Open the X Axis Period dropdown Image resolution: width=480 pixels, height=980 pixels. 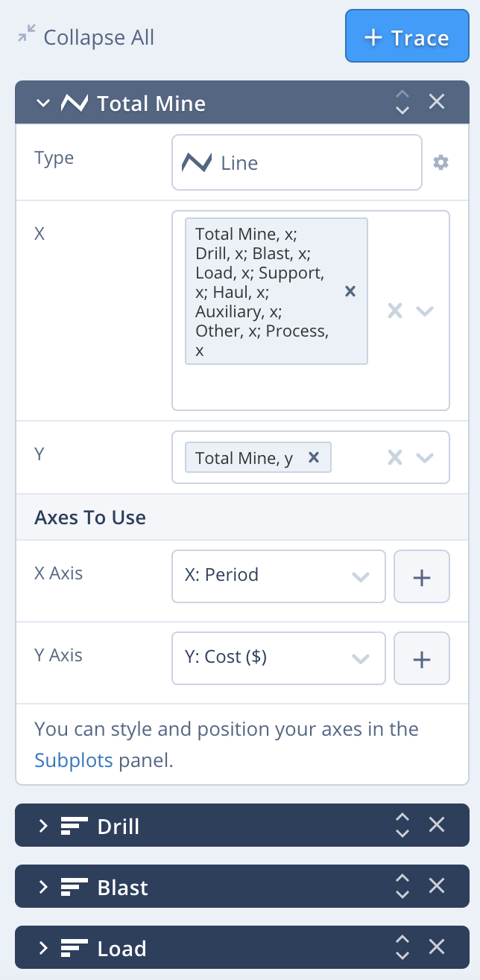click(x=278, y=576)
